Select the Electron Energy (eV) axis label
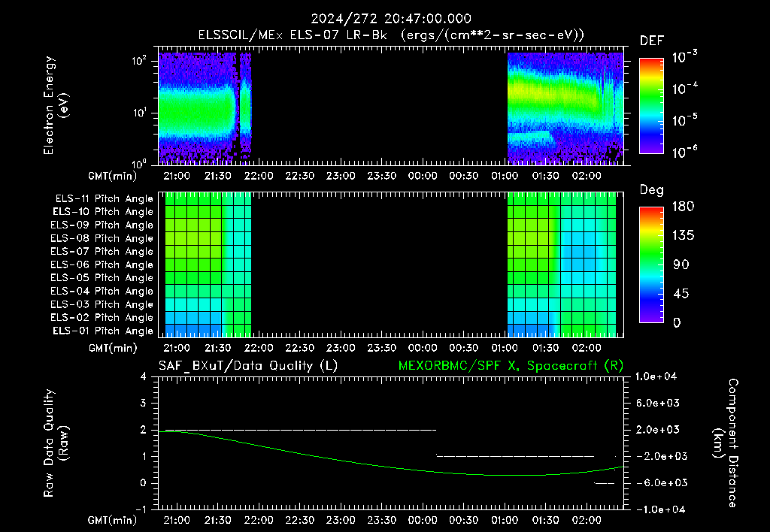 tap(56, 106)
